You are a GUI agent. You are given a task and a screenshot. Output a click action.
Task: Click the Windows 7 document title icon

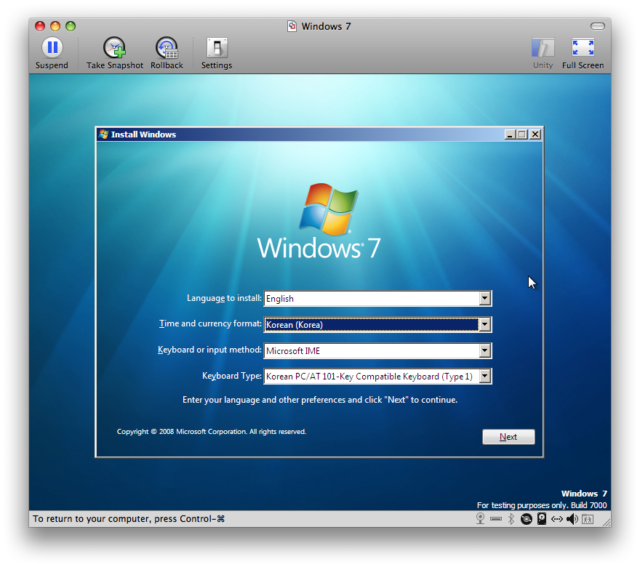[292, 26]
